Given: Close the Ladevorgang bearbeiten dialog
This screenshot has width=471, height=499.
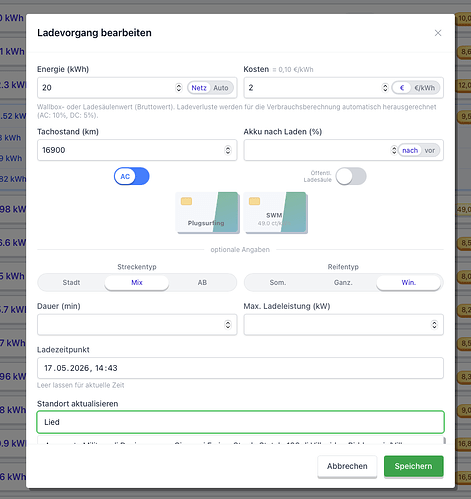Looking at the screenshot, I should point(438,33).
